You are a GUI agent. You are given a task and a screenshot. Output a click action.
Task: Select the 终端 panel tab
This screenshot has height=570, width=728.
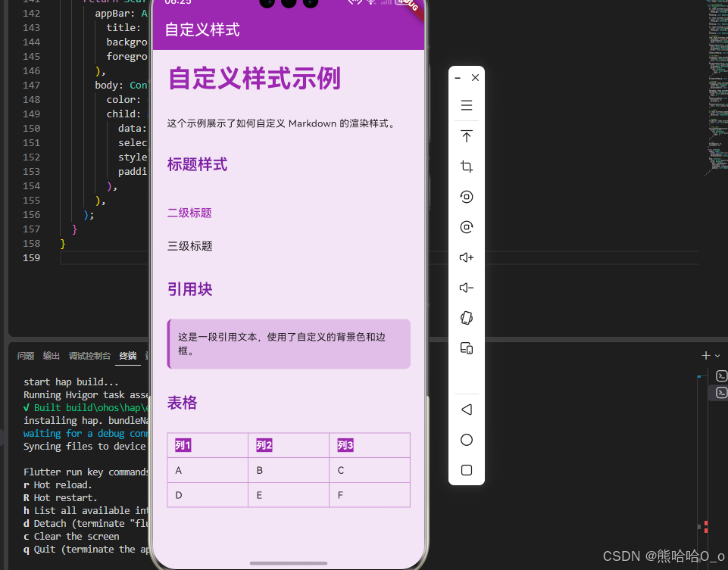[x=128, y=356]
